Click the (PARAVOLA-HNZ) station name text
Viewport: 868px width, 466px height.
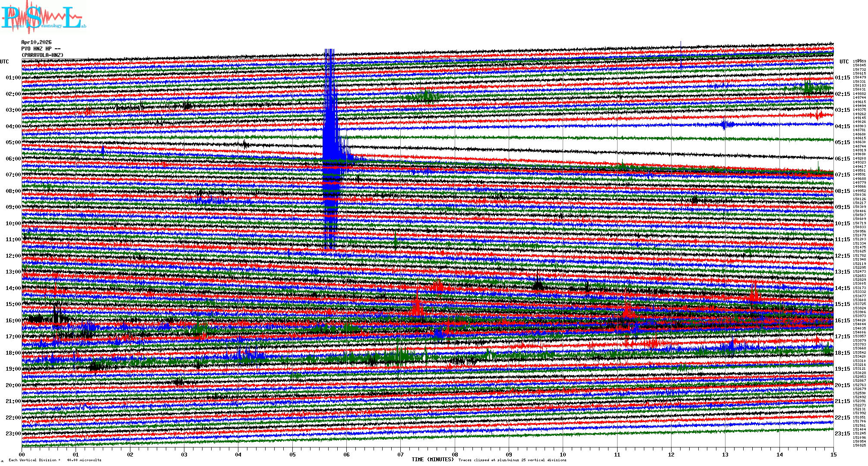(x=42, y=55)
